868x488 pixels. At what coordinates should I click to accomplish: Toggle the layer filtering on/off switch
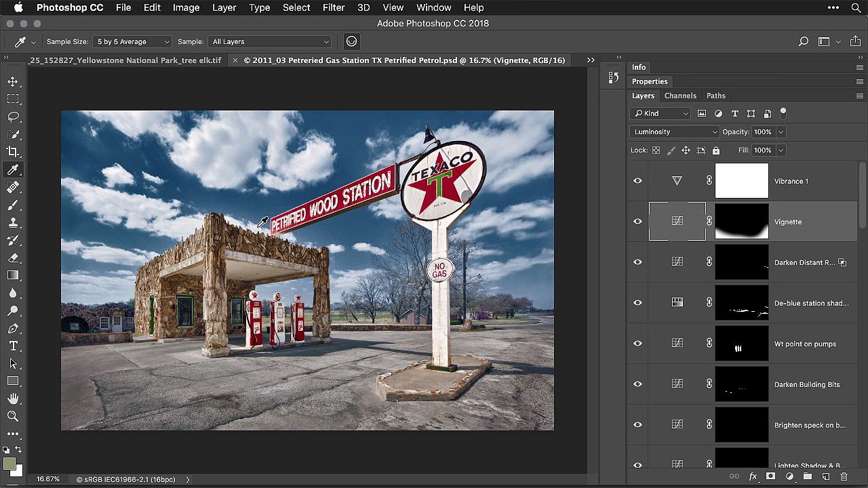(783, 112)
